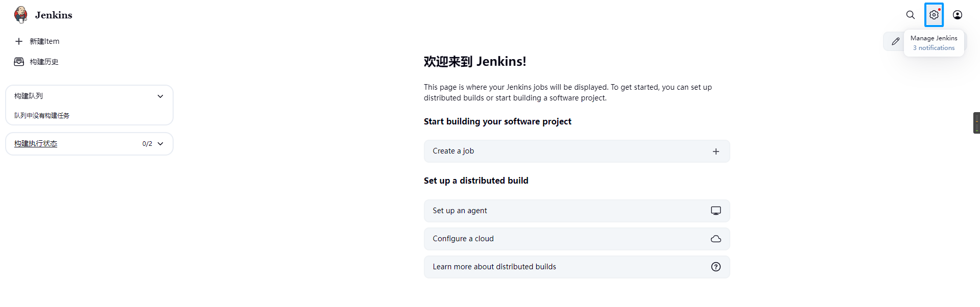The height and width of the screenshot is (307, 980).
Task: Click the dark widget on the right edge
Action: [976, 123]
